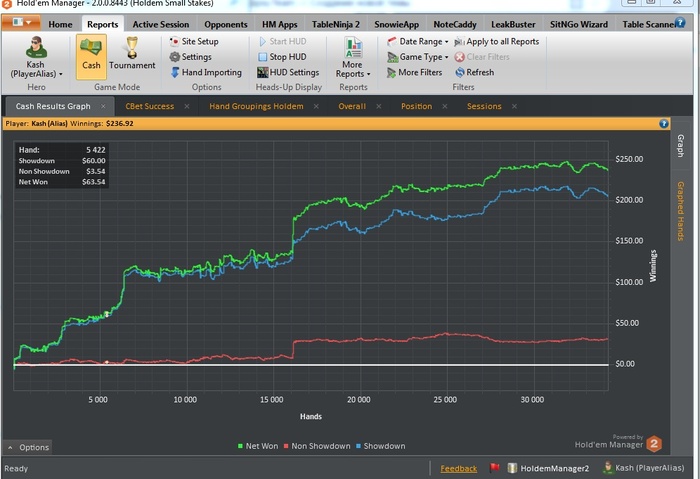Click the Start HUD play icon

pos(262,42)
